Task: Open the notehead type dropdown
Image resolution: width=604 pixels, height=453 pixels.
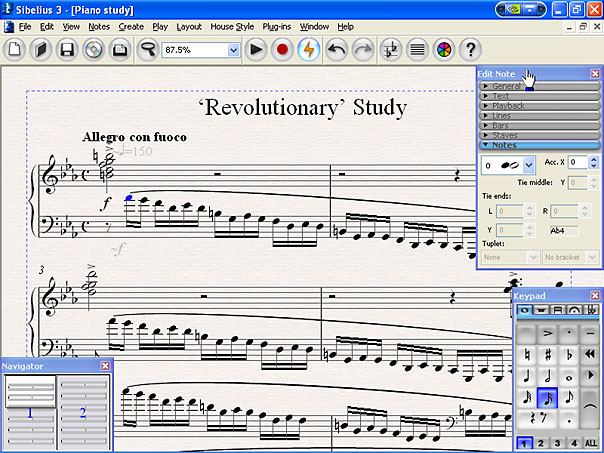Action: pos(529,165)
